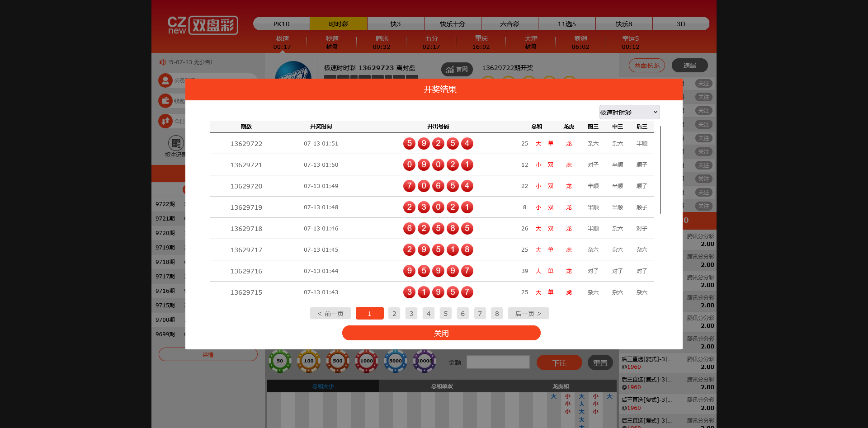This screenshot has height=428, width=868.
Task: Open the 龙虎和 trend tab
Action: pyautogui.click(x=561, y=386)
